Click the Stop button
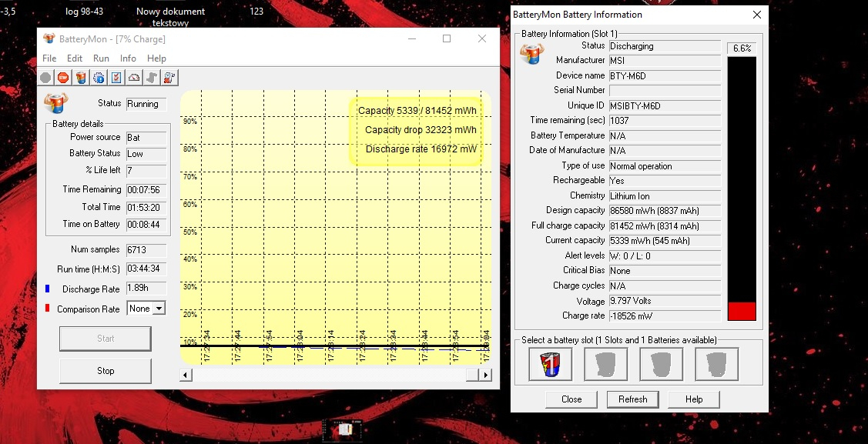The width and height of the screenshot is (868, 444). pyautogui.click(x=106, y=371)
